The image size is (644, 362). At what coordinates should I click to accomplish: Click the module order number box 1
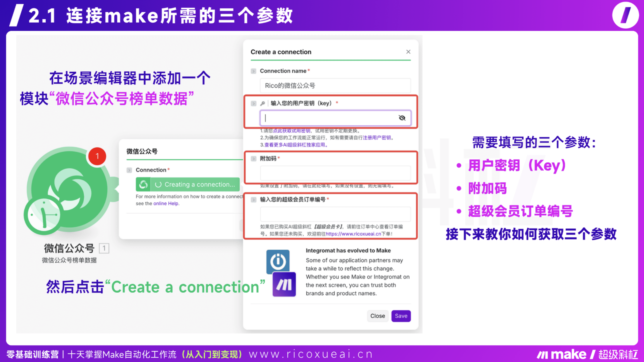tap(104, 248)
